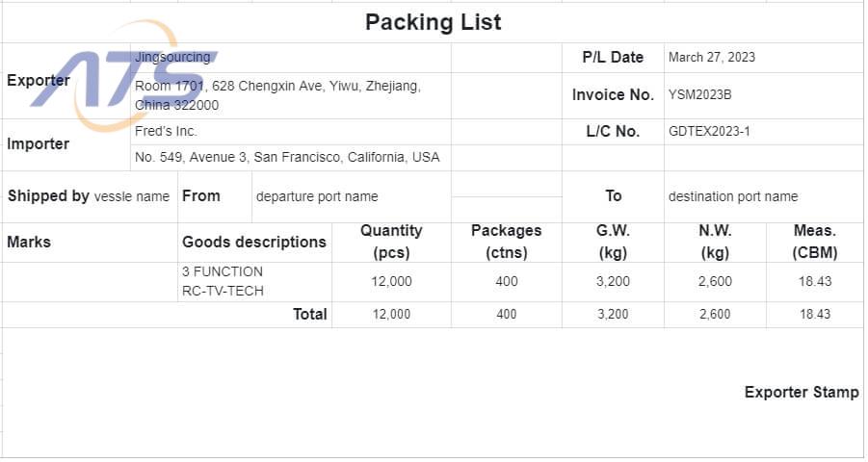Click the Marks column header
Screen dimensions: 868x462
tap(90, 242)
